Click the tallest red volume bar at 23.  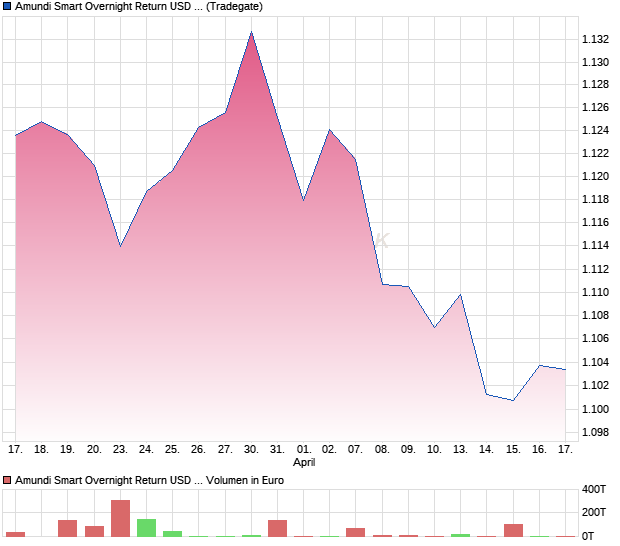[x=121, y=518]
